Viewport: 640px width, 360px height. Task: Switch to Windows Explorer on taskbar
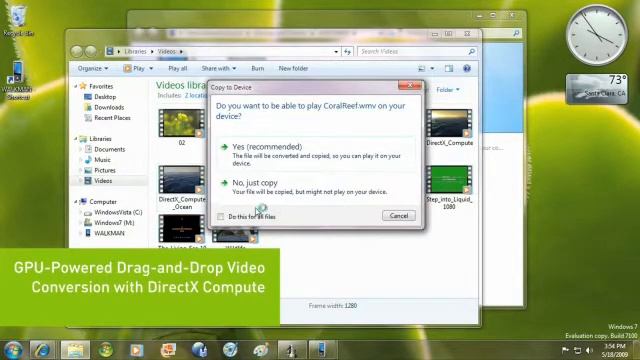[75, 350]
